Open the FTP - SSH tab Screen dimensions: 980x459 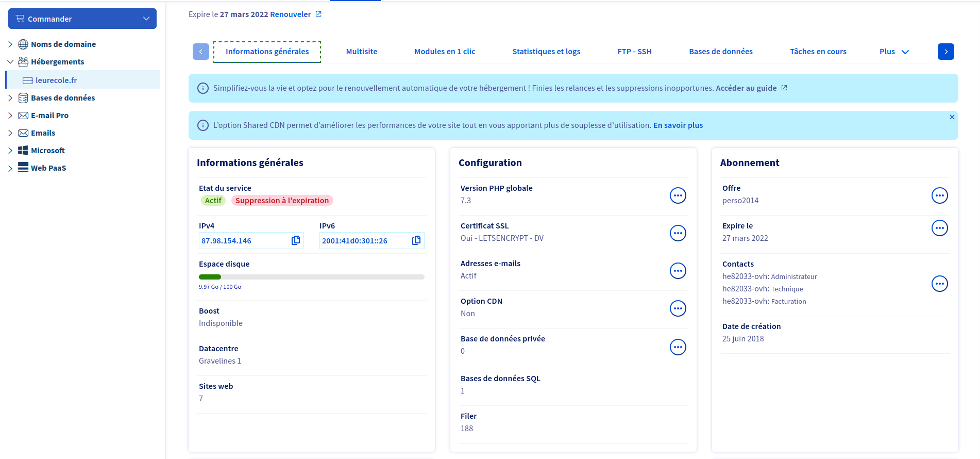pyautogui.click(x=634, y=52)
